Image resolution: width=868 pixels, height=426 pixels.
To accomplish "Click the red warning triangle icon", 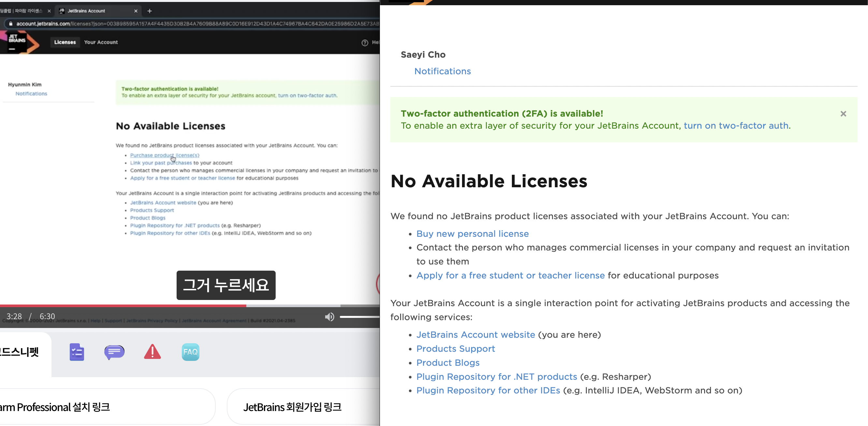I will pyautogui.click(x=152, y=351).
